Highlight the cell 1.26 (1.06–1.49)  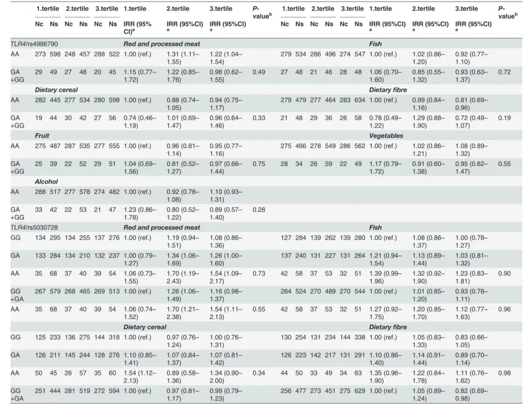click(183, 295)
